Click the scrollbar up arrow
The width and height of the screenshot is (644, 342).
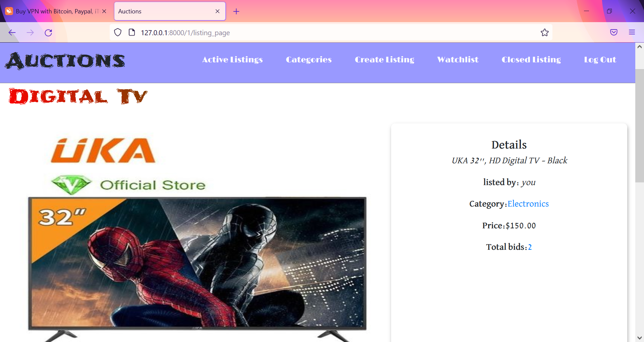(x=640, y=47)
